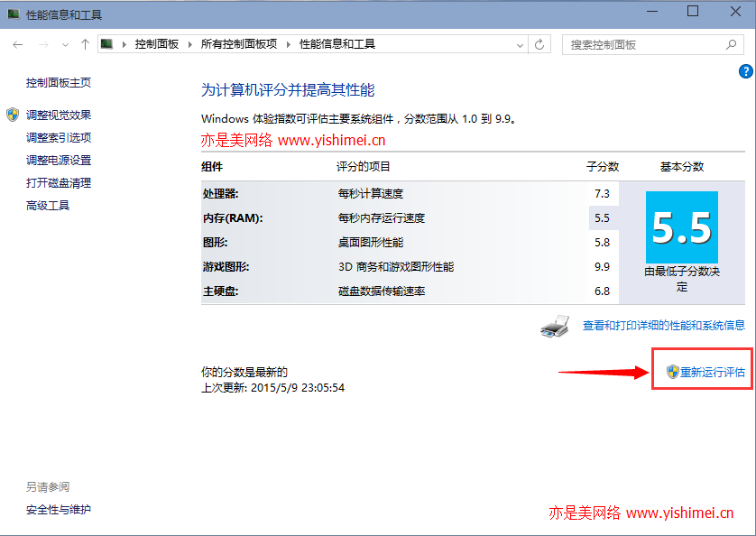
Task: Refresh the page with the refresh icon
Action: click(x=539, y=44)
